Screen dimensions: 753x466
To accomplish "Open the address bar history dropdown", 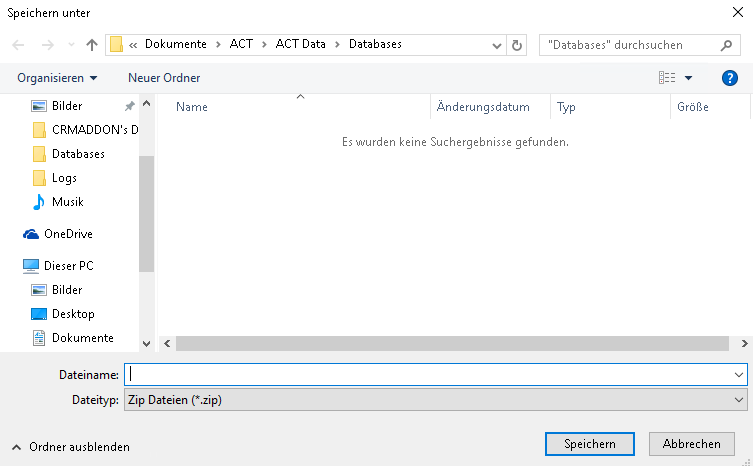I will click(497, 46).
